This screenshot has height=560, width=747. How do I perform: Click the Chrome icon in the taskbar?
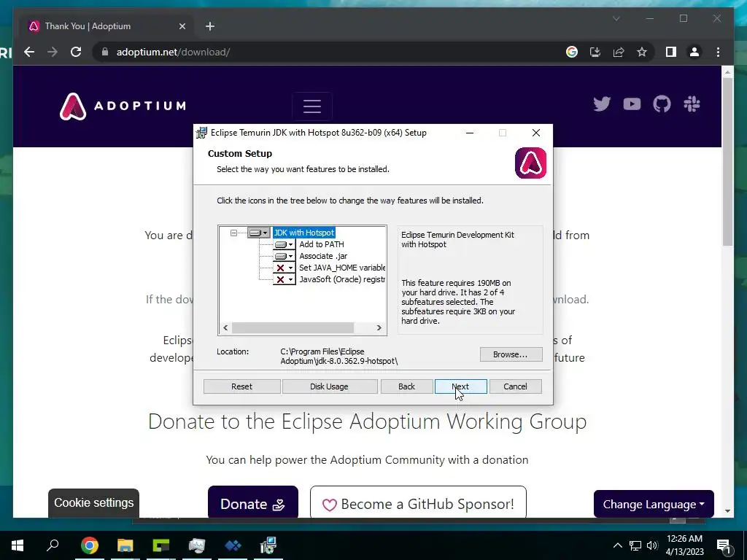pos(90,545)
